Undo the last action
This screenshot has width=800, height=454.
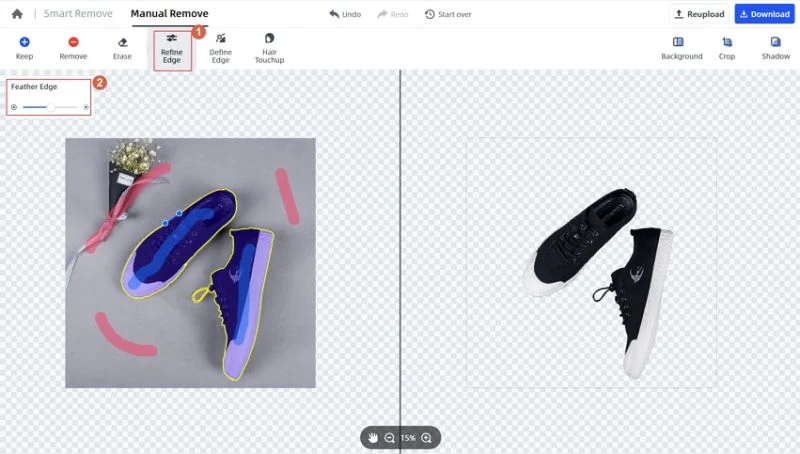[345, 14]
